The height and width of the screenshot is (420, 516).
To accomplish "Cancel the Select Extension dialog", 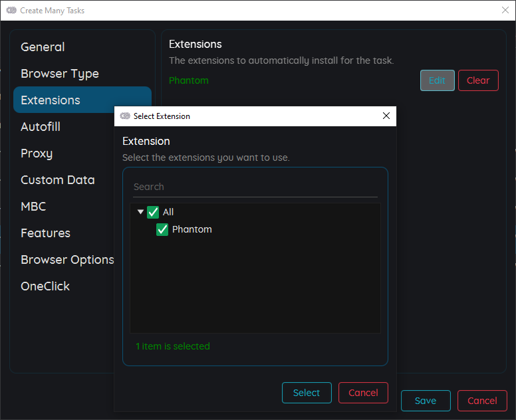I will pyautogui.click(x=363, y=393).
